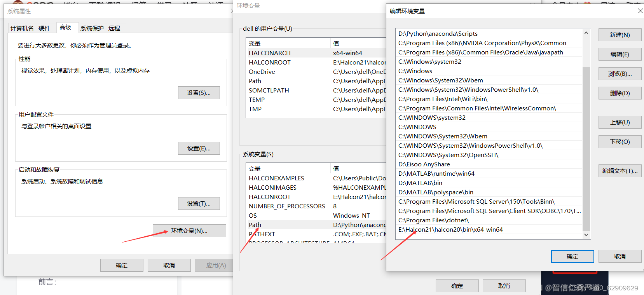
Task: Click the 浏览(B) button
Action: [x=620, y=74]
